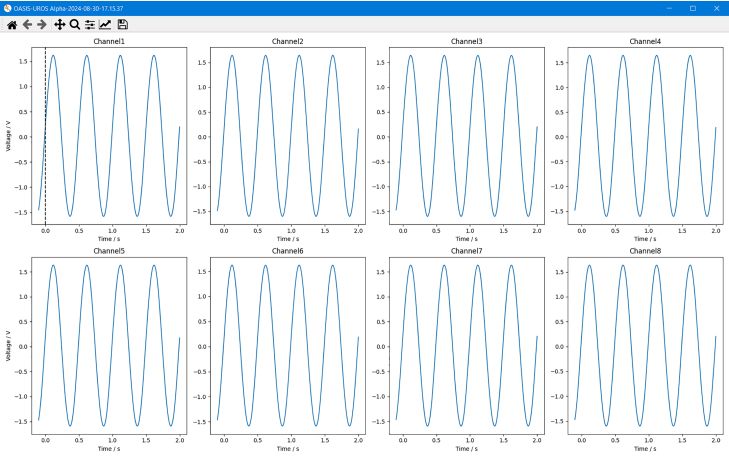Save the figure with the floppy disk icon
Image resolution: width=729 pixels, height=459 pixels.
tap(122, 25)
